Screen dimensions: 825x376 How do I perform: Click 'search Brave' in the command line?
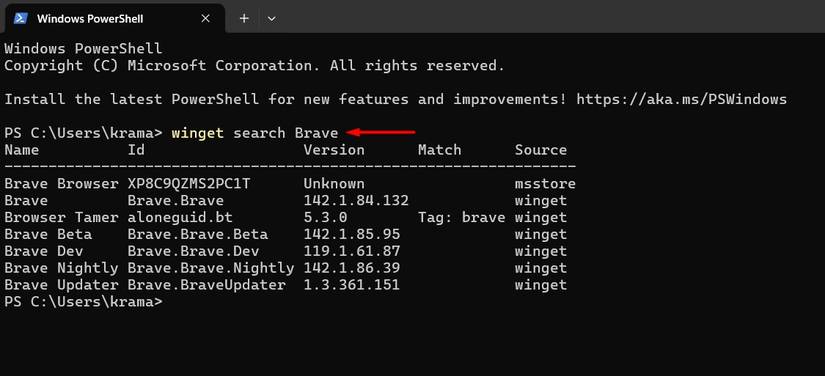coord(286,133)
